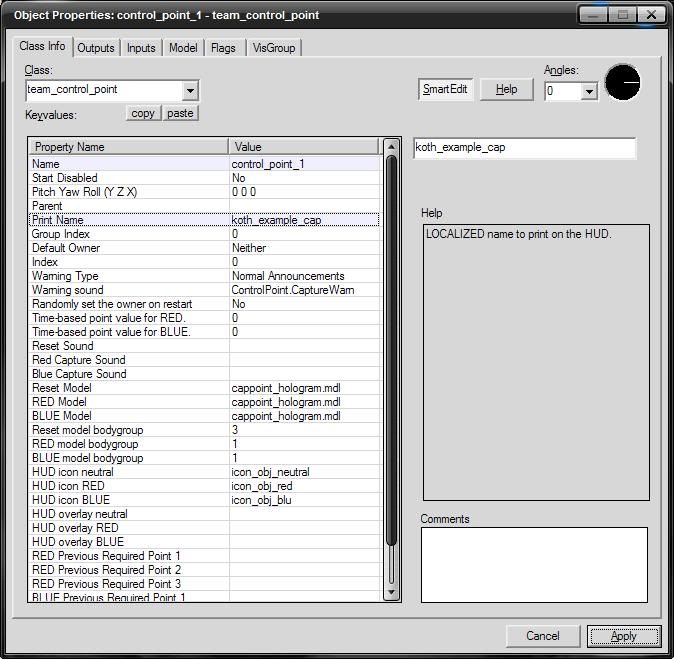
Task: Click the Apply button
Action: pyautogui.click(x=623, y=636)
